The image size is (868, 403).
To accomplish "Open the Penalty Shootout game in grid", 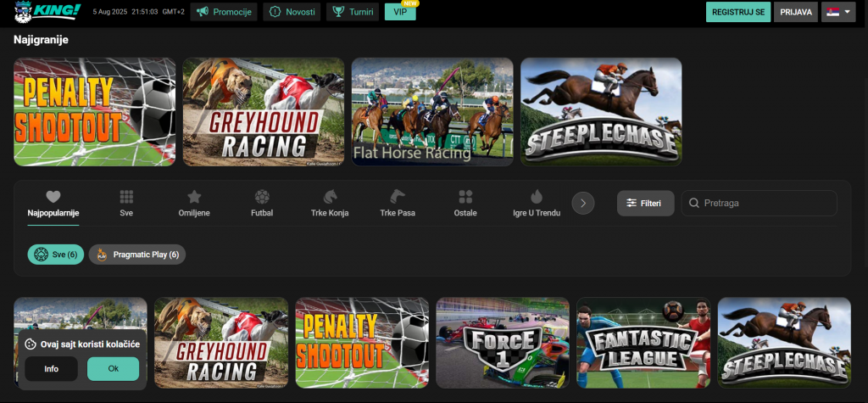I will pyautogui.click(x=362, y=343).
